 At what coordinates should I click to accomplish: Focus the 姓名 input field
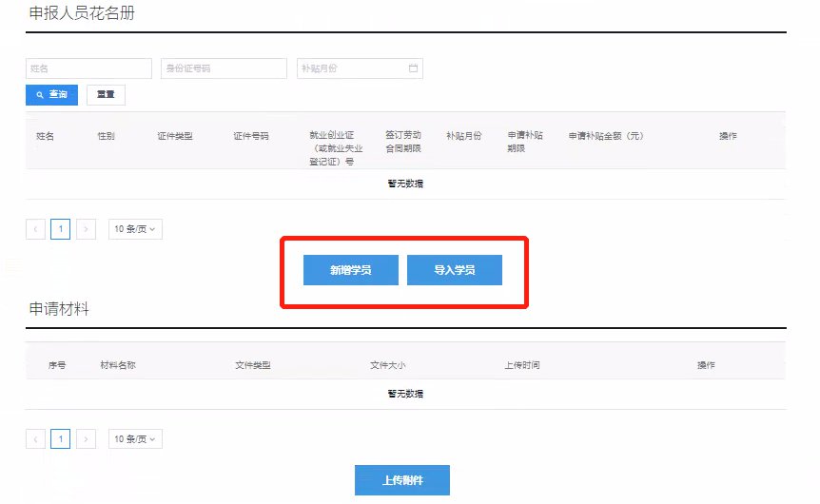(x=88, y=68)
